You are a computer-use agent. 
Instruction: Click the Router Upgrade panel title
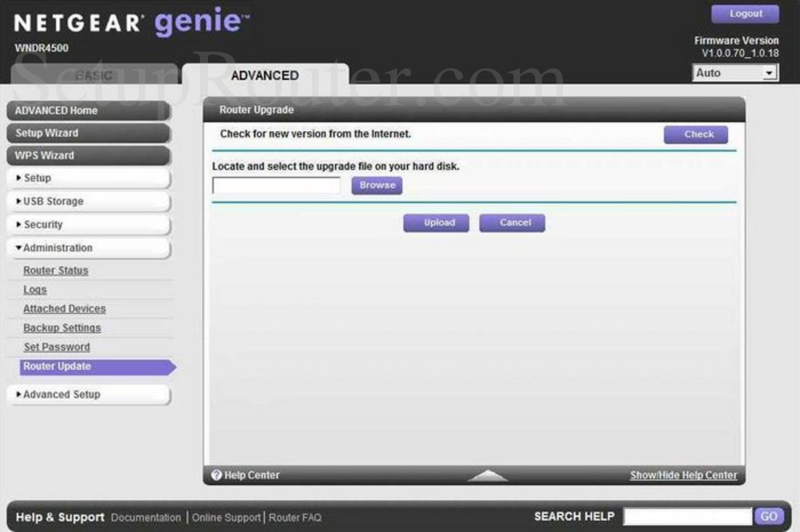coord(257,110)
